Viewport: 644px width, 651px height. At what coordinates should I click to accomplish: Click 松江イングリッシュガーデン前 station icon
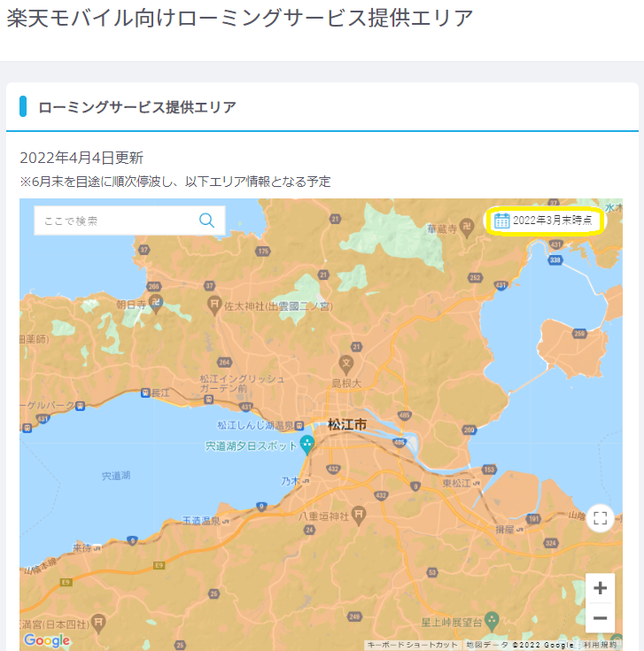point(208,399)
